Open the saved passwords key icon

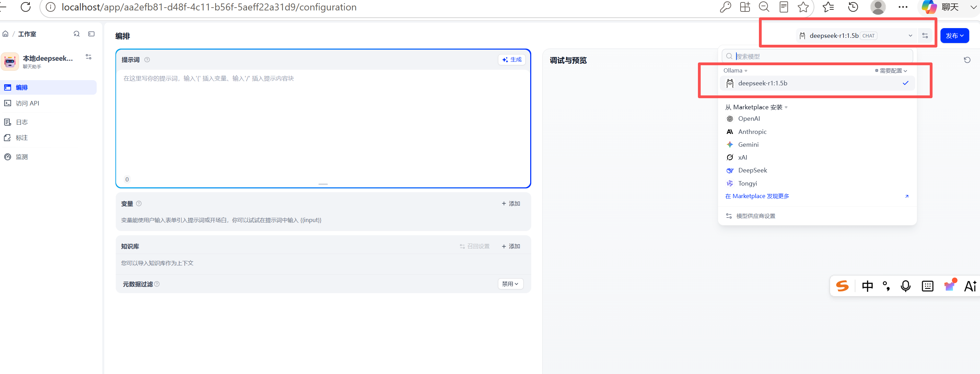point(725,7)
